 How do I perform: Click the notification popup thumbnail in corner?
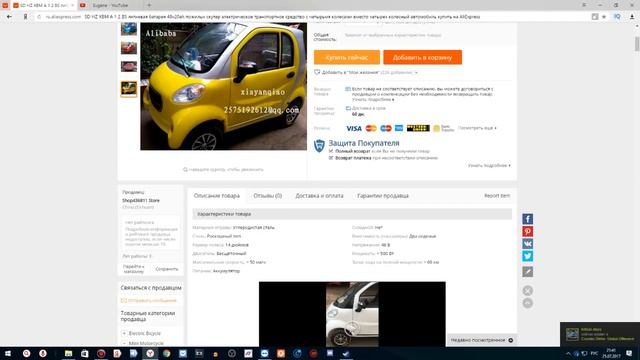pyautogui.click(x=572, y=334)
